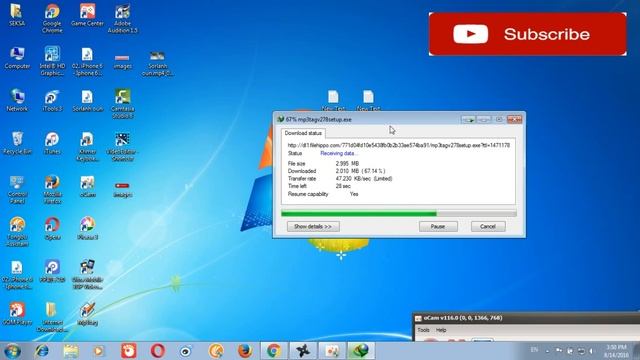Switch to IDM download taskbar button
The height and width of the screenshot is (360, 640).
(x=361, y=351)
